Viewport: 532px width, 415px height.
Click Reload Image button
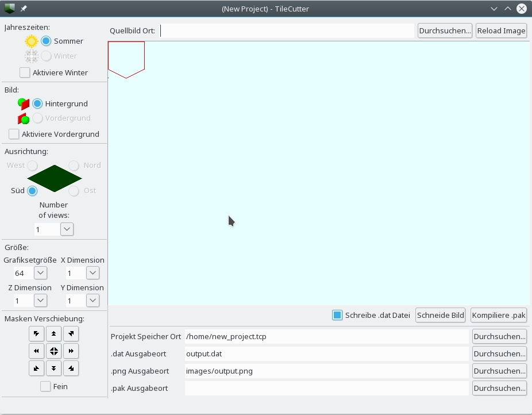(x=501, y=30)
